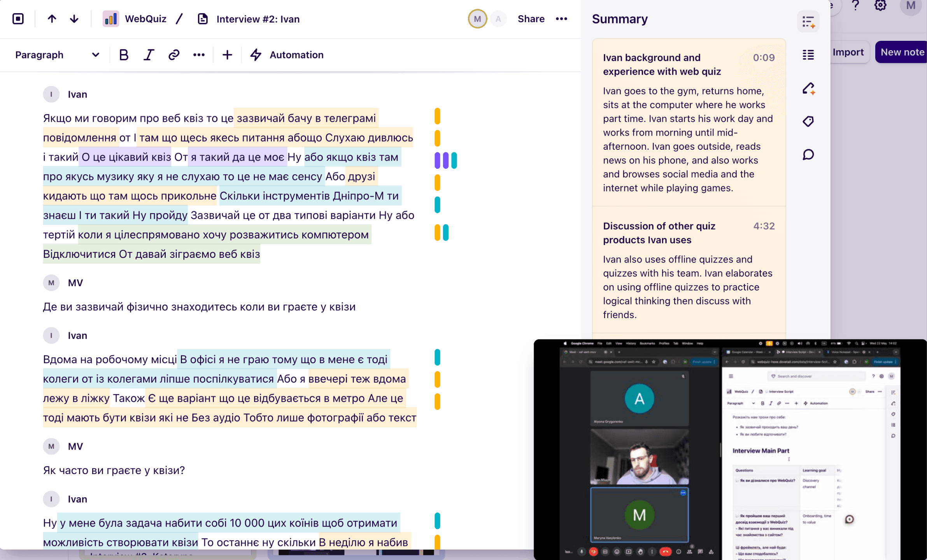Screen dimensions: 927x560
Task: Open the tags panel icon
Action: click(x=808, y=121)
